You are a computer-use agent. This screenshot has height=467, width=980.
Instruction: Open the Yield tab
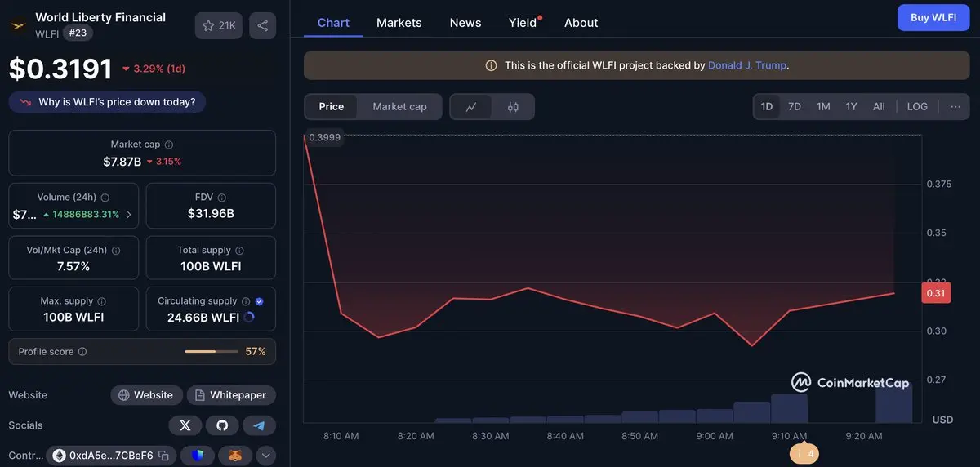click(523, 23)
